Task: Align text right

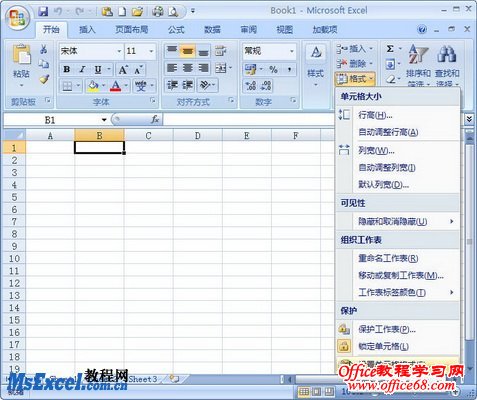Action: [x=203, y=68]
